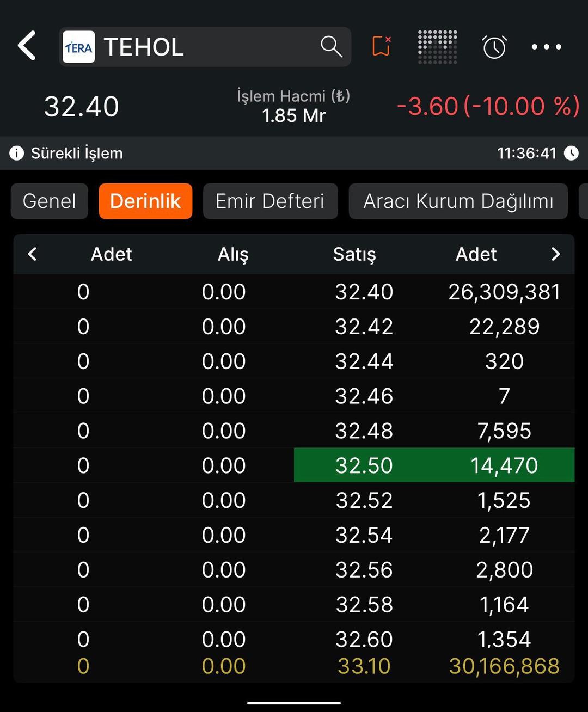Toggle the orange bookmark watchlist icon
Image resolution: width=588 pixels, height=712 pixels.
(381, 47)
